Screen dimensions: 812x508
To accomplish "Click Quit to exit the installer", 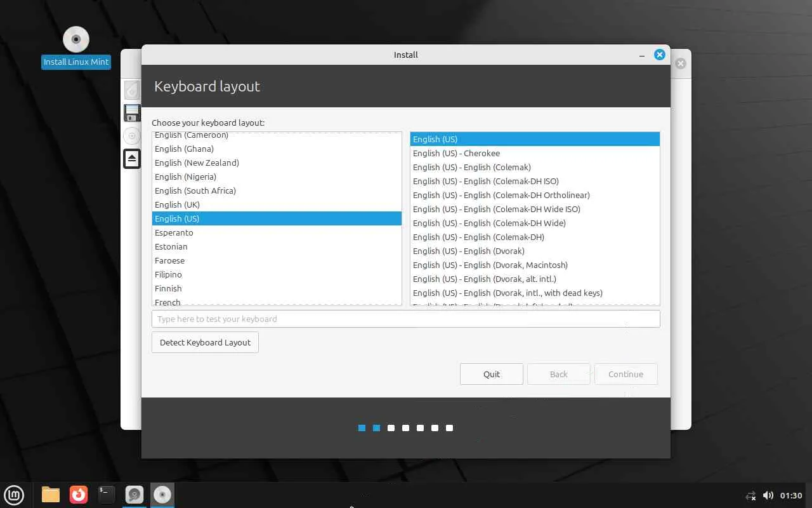I will 492,374.
